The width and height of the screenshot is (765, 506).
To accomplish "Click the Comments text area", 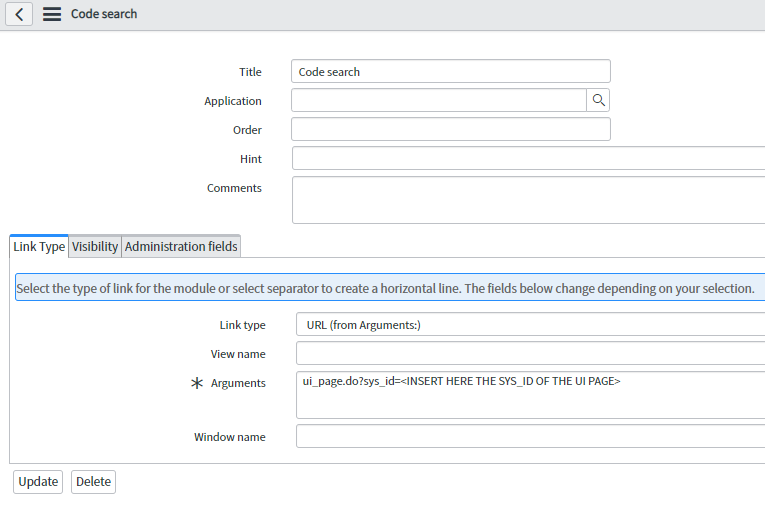I will pyautogui.click(x=528, y=200).
